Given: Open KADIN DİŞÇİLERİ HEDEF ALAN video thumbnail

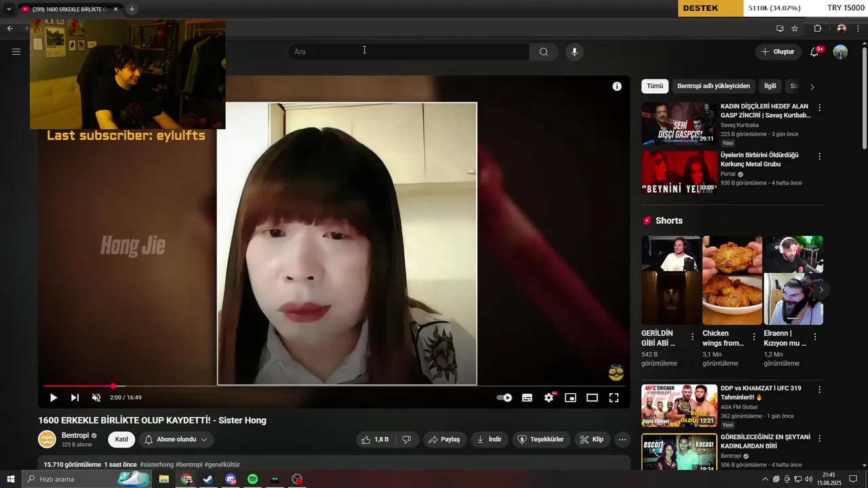Looking at the screenshot, I should [x=679, y=123].
